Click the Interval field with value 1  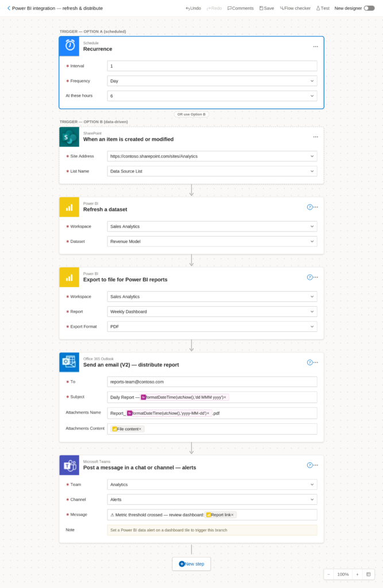click(212, 66)
